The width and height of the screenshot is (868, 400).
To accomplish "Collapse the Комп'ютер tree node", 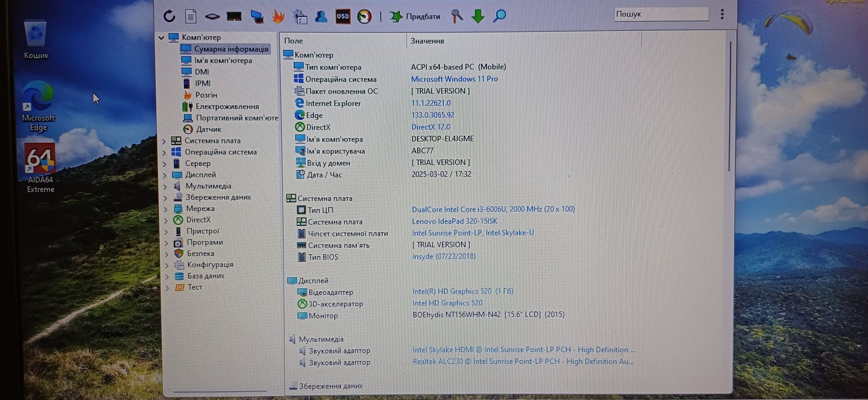I will pos(161,38).
